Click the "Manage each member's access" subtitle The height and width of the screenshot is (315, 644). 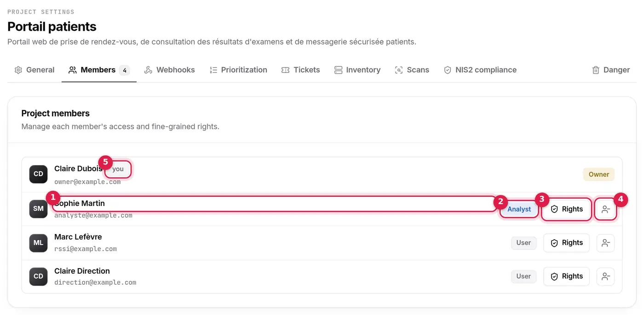121,126
